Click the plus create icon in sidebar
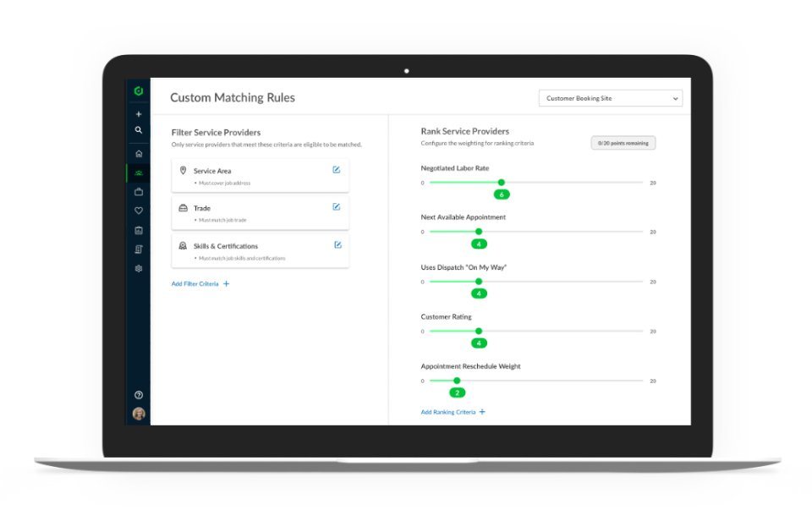 (138, 114)
